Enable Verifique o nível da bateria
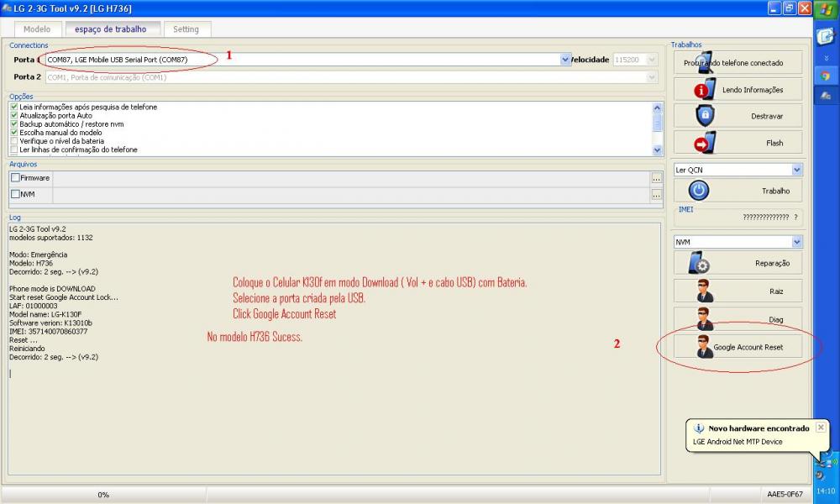 [14, 141]
